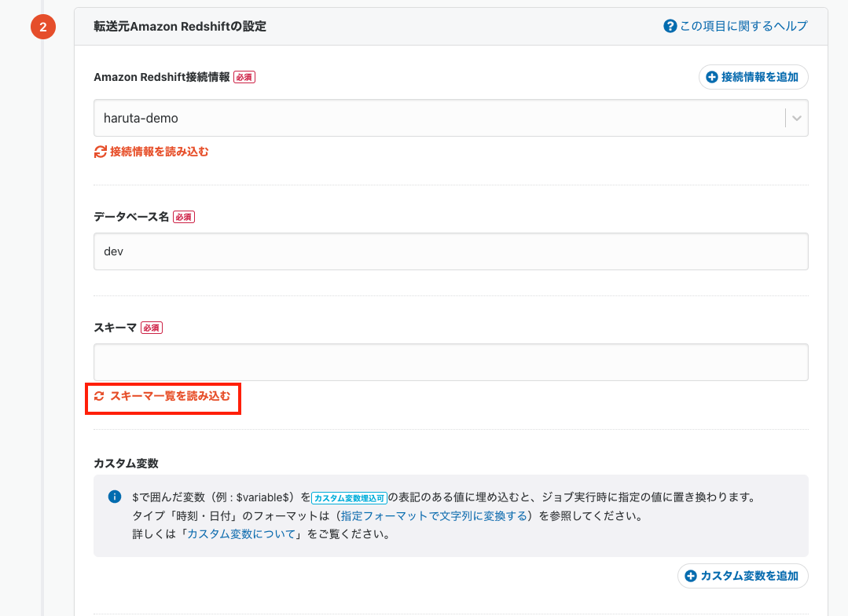The image size is (848, 616).
Task: Click the 必須 badge next to スキーマ
Action: pos(151,328)
